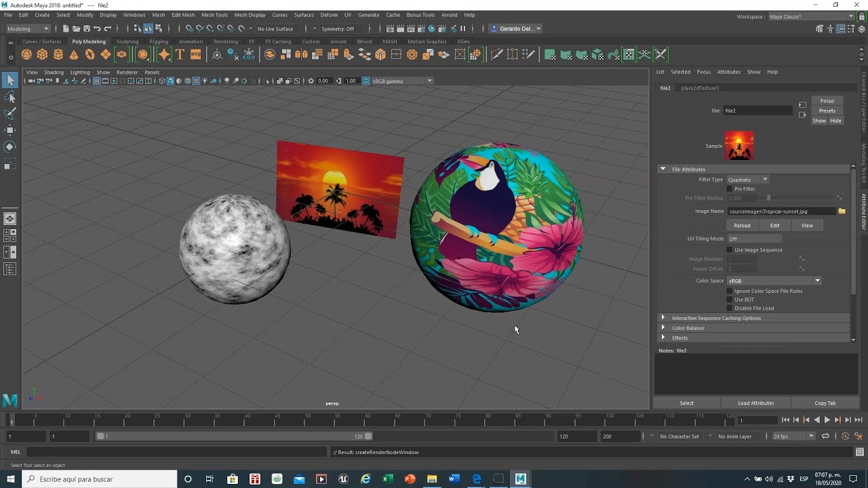Click the Reload image button

pyautogui.click(x=742, y=226)
